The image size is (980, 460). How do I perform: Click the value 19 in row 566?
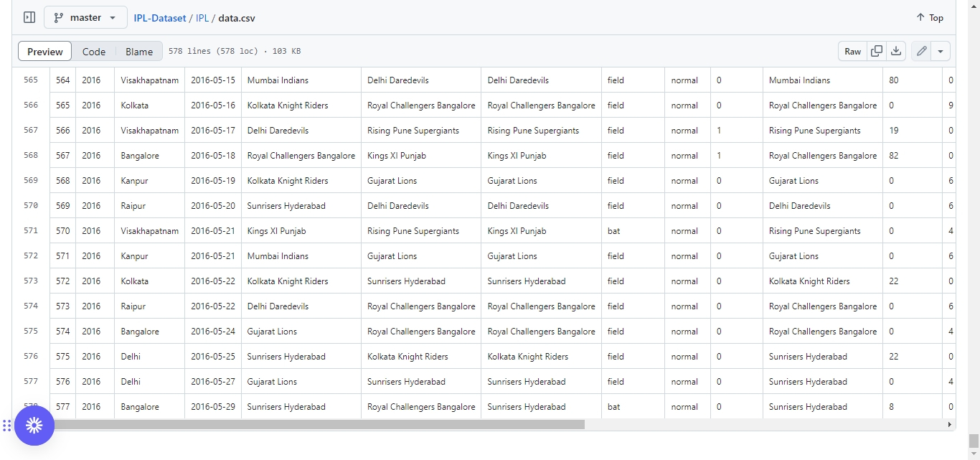(x=913, y=131)
